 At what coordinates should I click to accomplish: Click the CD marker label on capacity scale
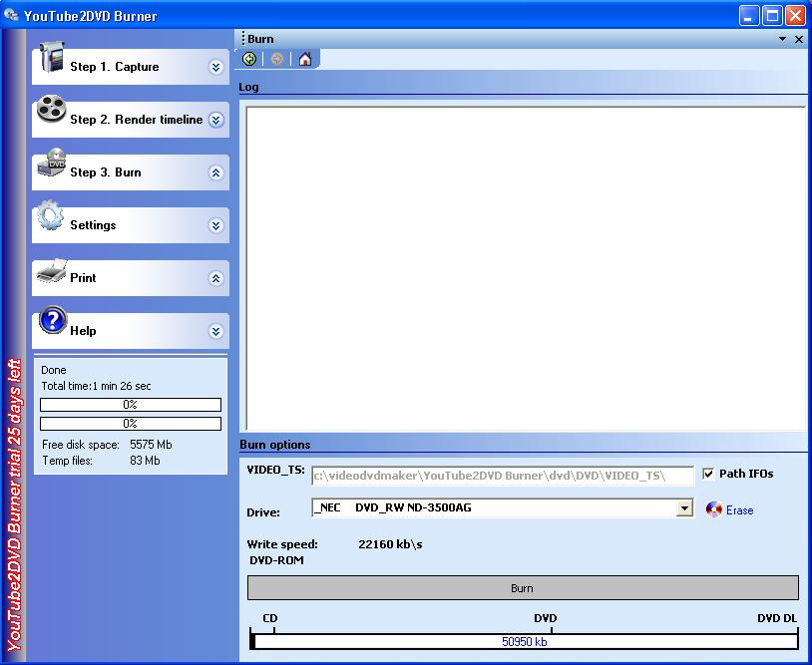pyautogui.click(x=270, y=618)
